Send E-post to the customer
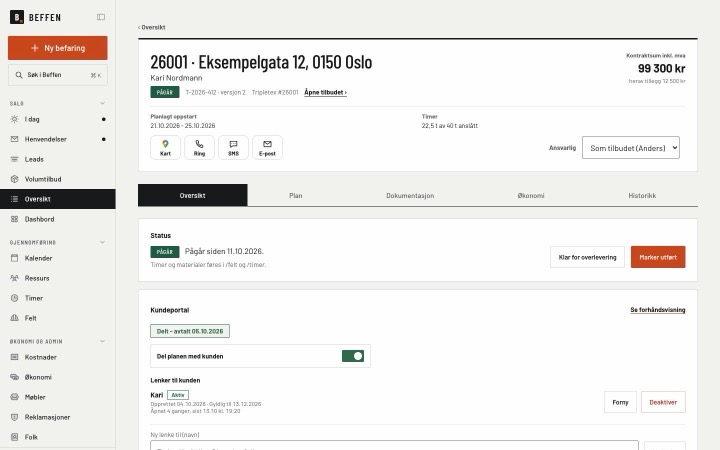720x450 pixels. 267,147
